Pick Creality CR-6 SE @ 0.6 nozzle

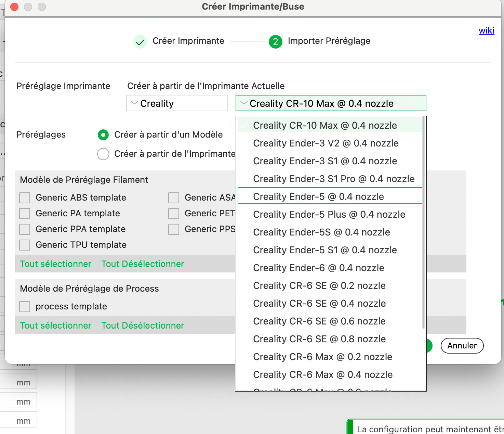tap(330, 321)
